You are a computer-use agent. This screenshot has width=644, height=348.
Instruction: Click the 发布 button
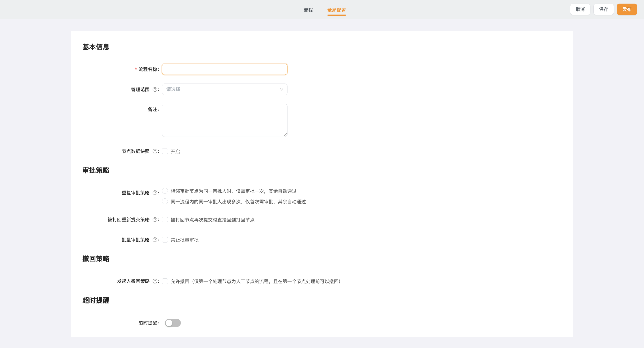[627, 9]
